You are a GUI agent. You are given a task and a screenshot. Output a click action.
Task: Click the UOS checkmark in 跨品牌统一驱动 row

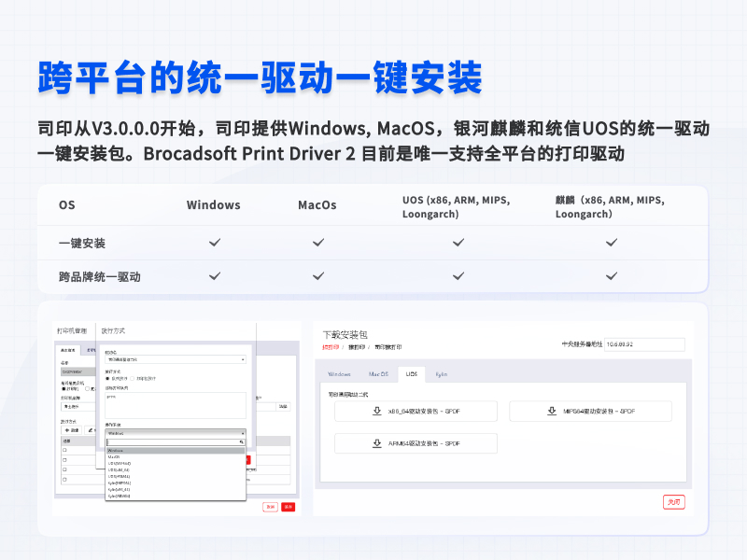458,275
